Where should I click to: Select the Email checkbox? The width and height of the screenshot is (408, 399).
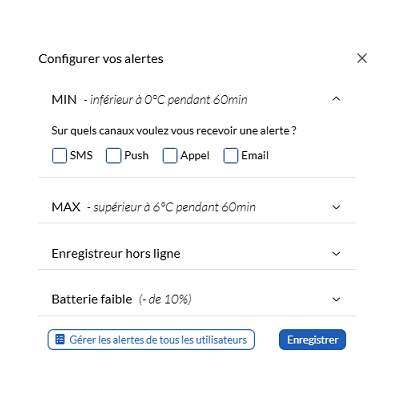coord(231,156)
